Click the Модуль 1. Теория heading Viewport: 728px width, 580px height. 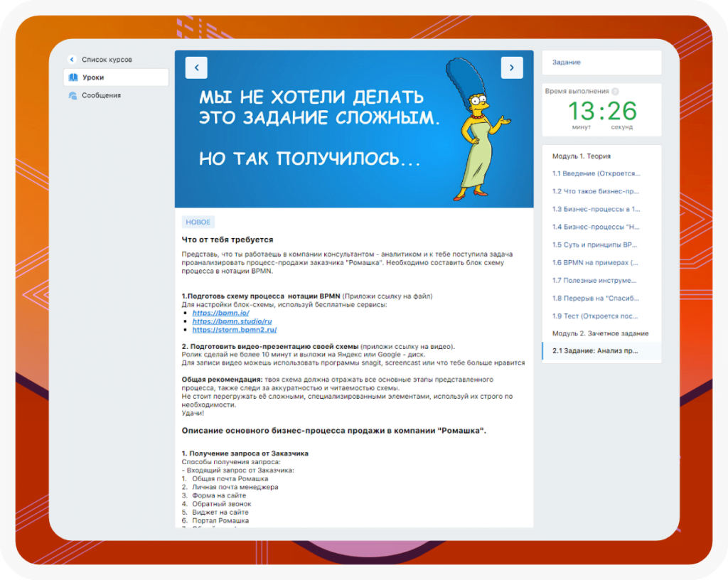point(582,156)
